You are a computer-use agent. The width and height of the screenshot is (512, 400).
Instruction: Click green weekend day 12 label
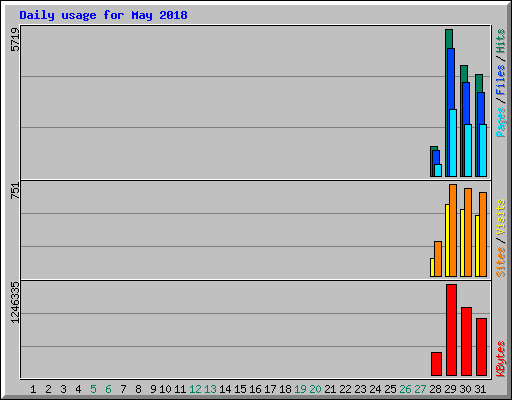point(195,389)
